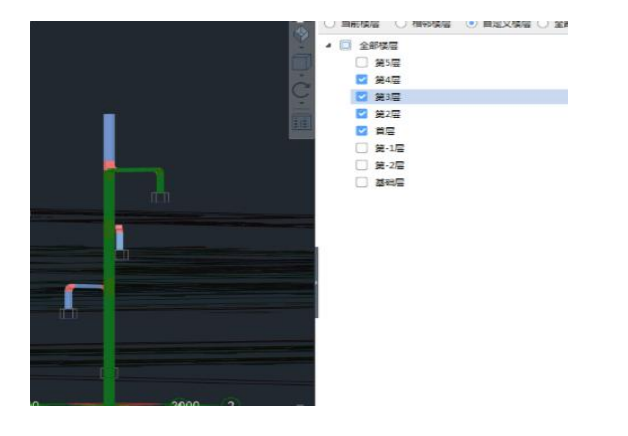Uncheck the 第2层 checkbox

[x=361, y=114]
